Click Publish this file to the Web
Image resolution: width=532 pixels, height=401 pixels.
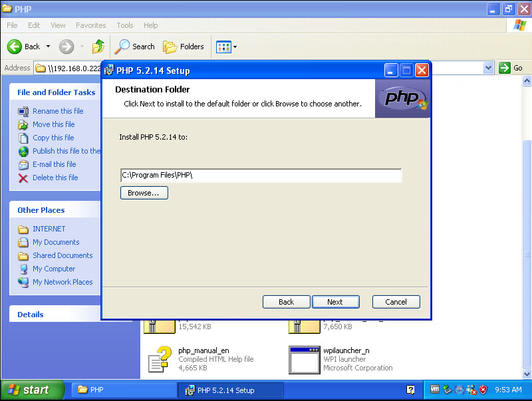[x=66, y=151]
